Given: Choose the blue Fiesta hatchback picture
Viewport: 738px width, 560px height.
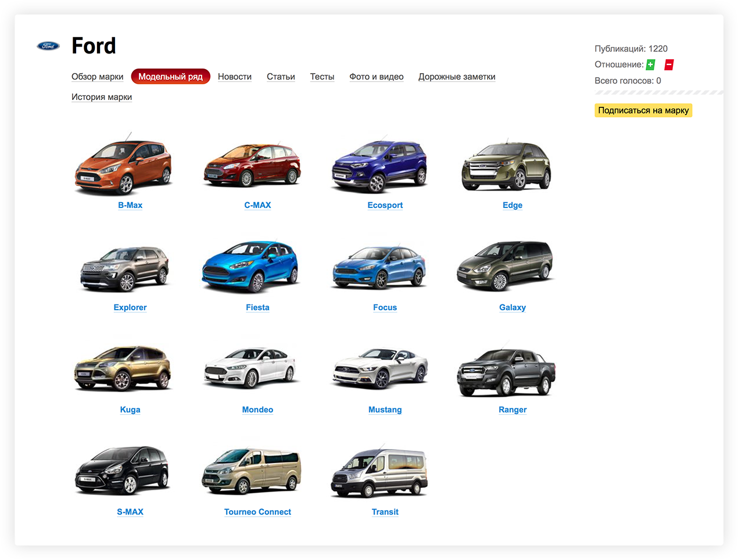Looking at the screenshot, I should (x=250, y=267).
